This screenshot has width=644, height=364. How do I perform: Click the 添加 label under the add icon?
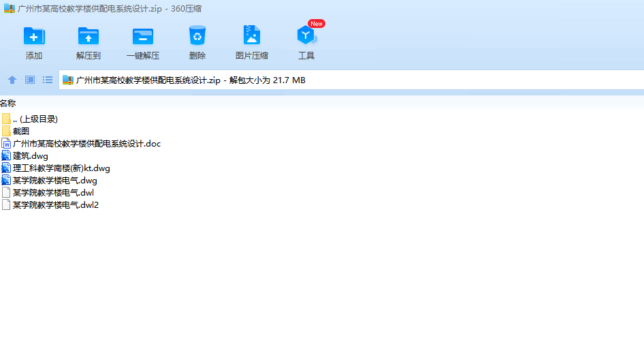click(34, 55)
